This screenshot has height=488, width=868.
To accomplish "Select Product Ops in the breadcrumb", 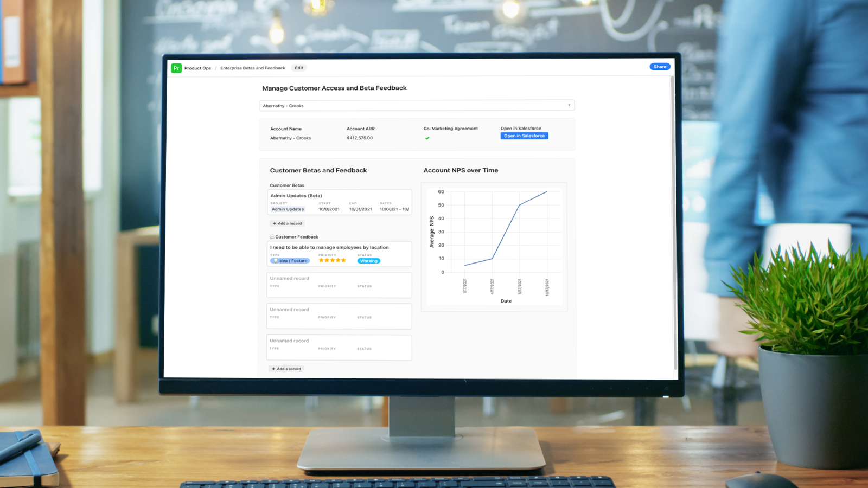I will coord(198,68).
